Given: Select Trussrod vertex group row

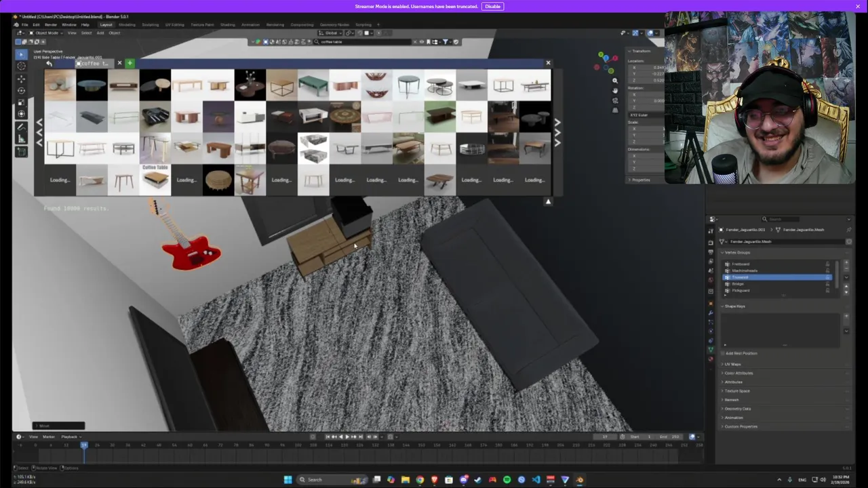Looking at the screenshot, I should (x=776, y=277).
